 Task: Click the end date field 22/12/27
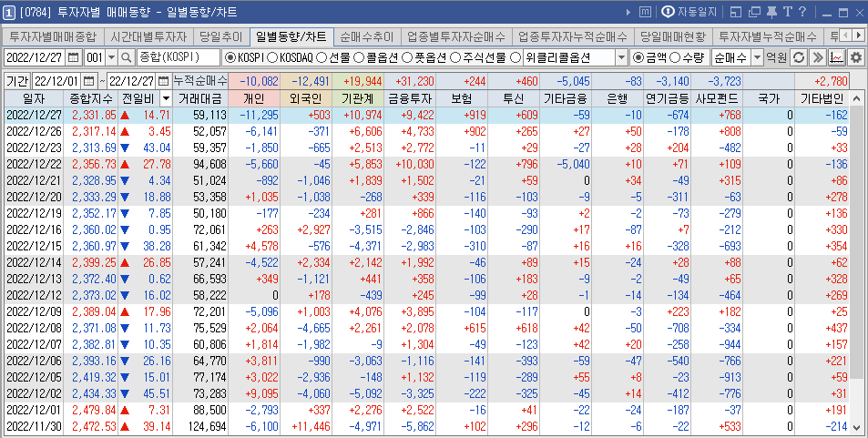(131, 81)
